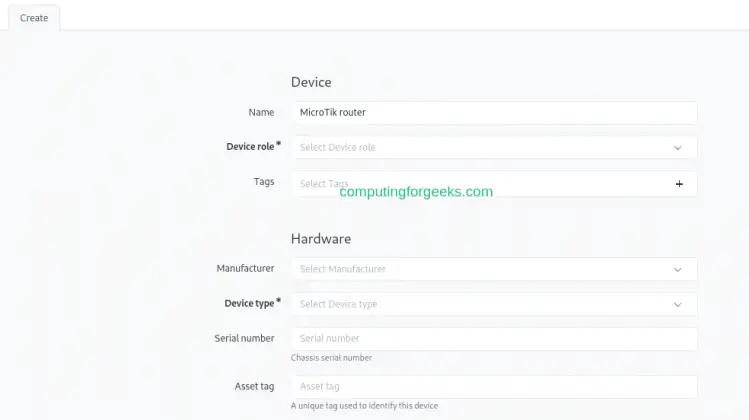Expand the Select Device type dropdown
This screenshot has width=749, height=420.
click(x=480, y=304)
